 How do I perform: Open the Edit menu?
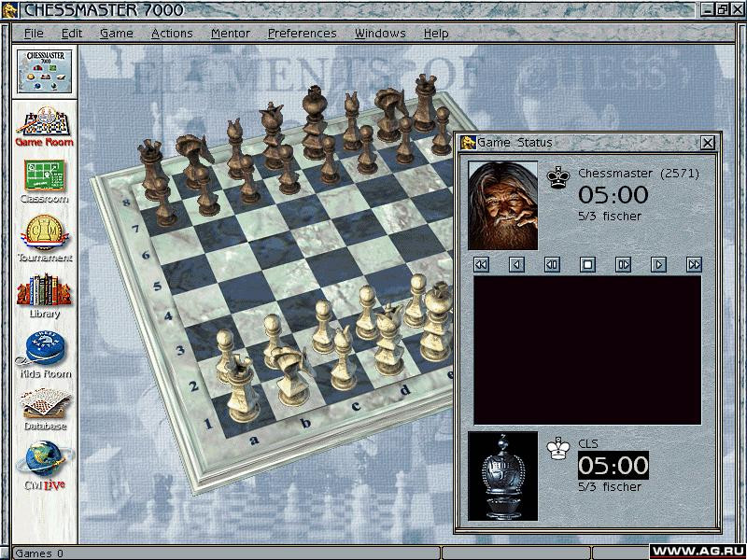(72, 34)
